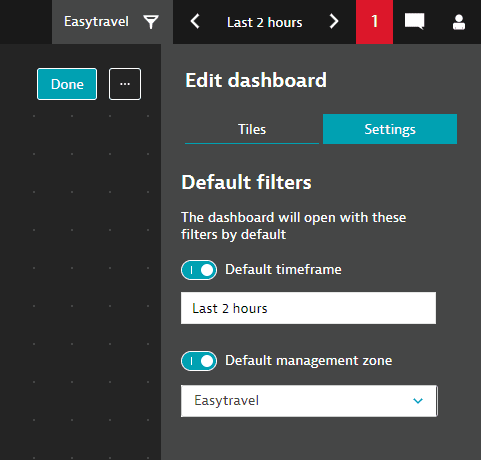This screenshot has height=460, width=481.
Task: Toggle the Default timeframe switch
Action: pos(199,270)
